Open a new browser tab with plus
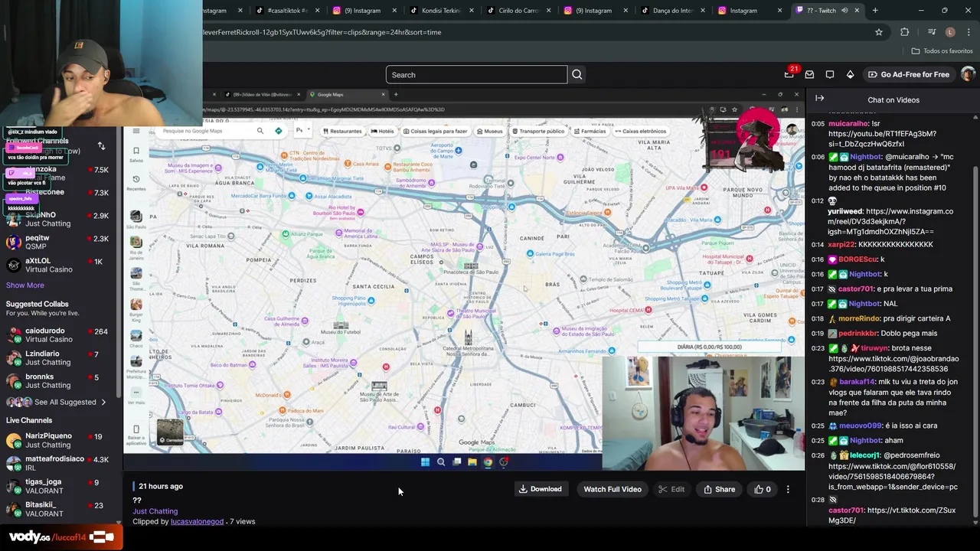The image size is (980, 551). coord(874,10)
